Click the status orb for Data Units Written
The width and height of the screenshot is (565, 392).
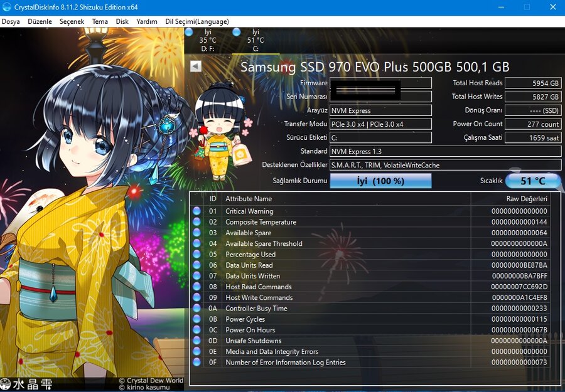pos(196,276)
